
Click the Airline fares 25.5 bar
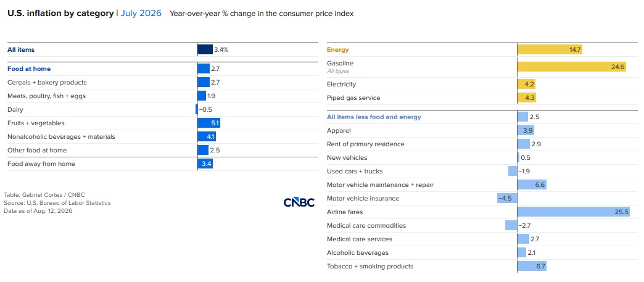pyautogui.click(x=573, y=212)
